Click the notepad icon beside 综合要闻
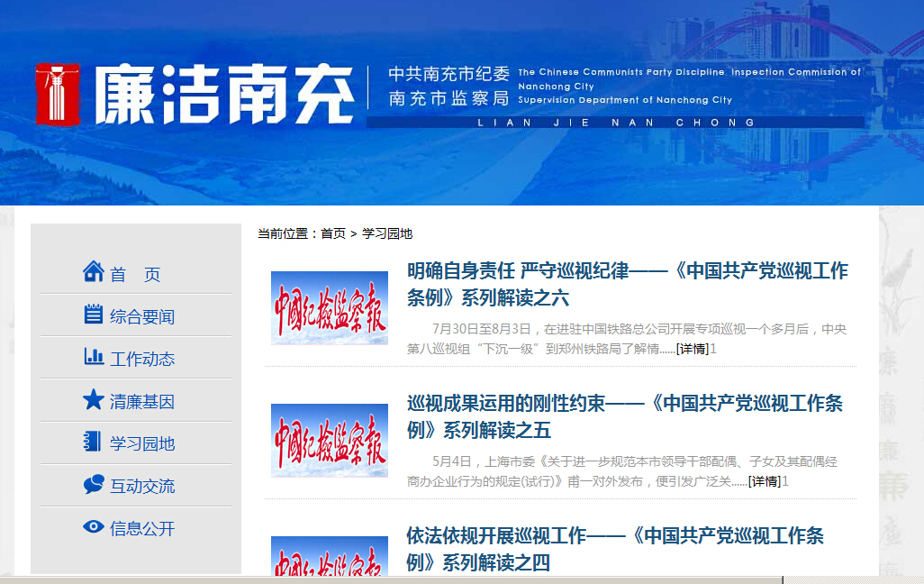924x584 pixels. point(93,314)
